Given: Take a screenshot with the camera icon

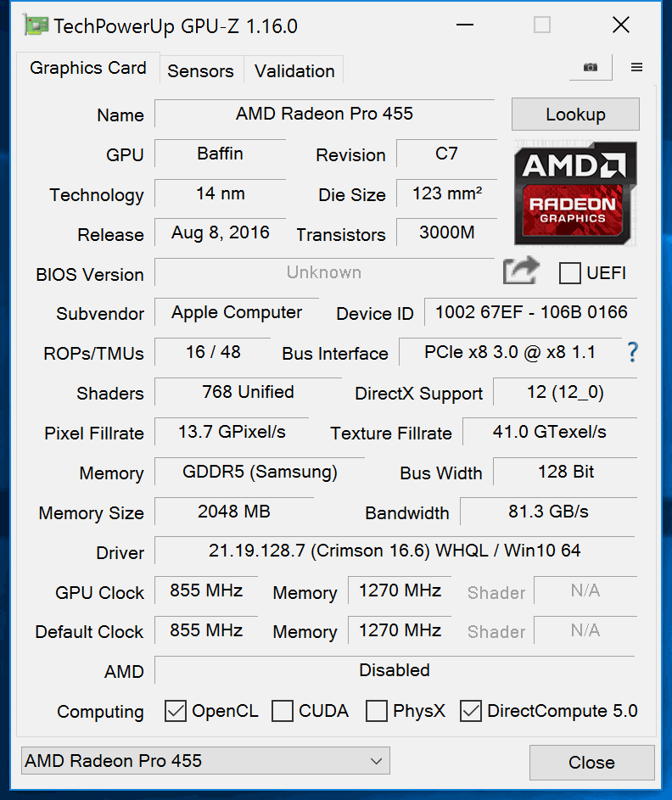Looking at the screenshot, I should [591, 67].
